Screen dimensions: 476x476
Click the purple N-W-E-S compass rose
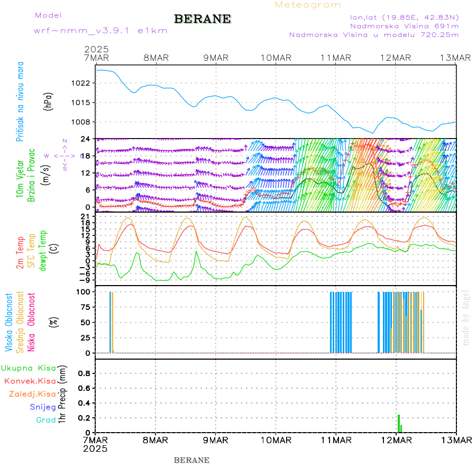[x=65, y=155]
